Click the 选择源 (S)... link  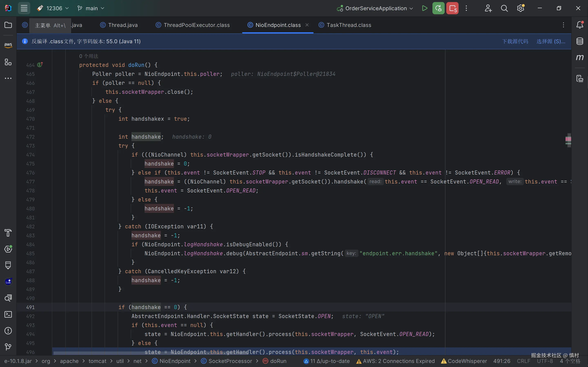(551, 41)
